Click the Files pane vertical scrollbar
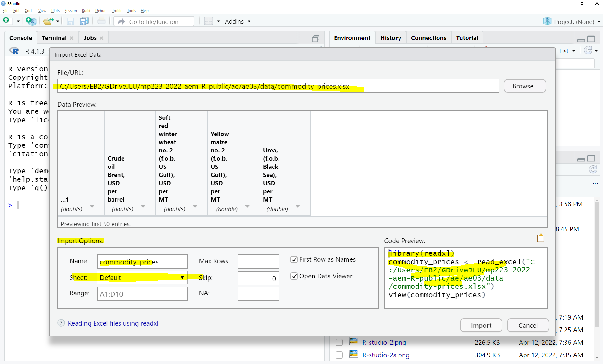603x364 pixels. (x=597, y=264)
